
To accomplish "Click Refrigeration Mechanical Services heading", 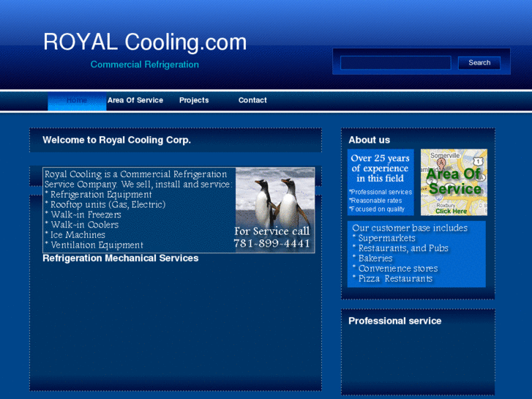I will coord(121,258).
